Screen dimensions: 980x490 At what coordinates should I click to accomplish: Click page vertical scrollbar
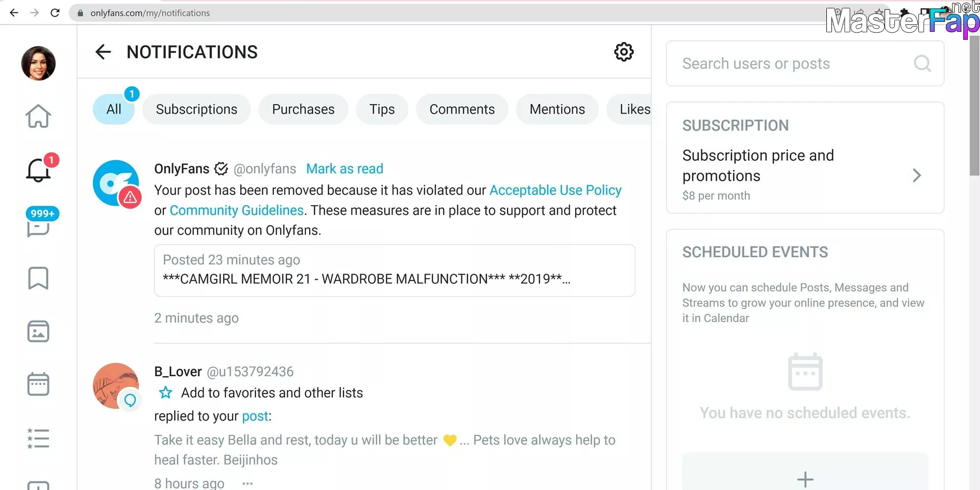974,106
